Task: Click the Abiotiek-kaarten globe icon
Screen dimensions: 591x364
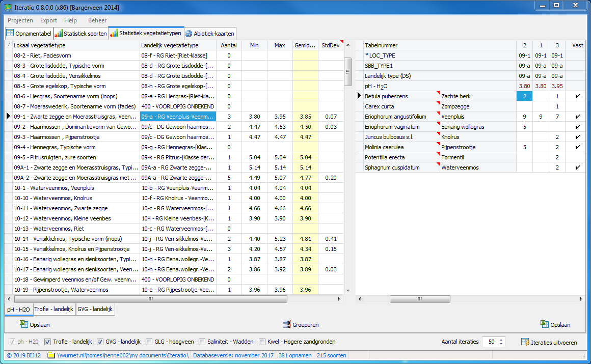Action: point(189,34)
